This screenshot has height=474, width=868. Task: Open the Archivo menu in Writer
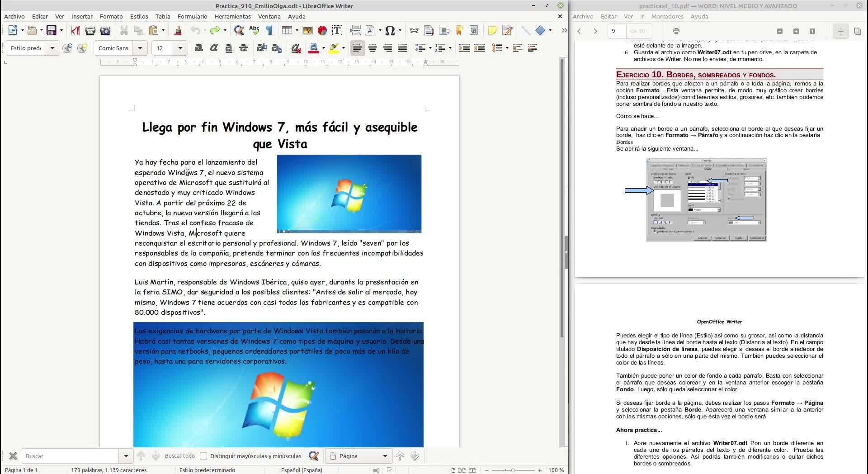point(14,16)
